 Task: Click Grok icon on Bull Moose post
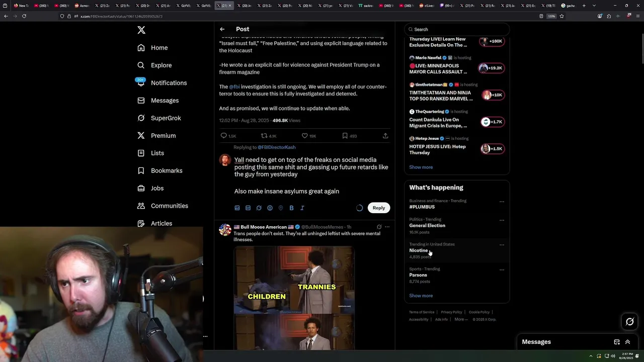pos(379,227)
